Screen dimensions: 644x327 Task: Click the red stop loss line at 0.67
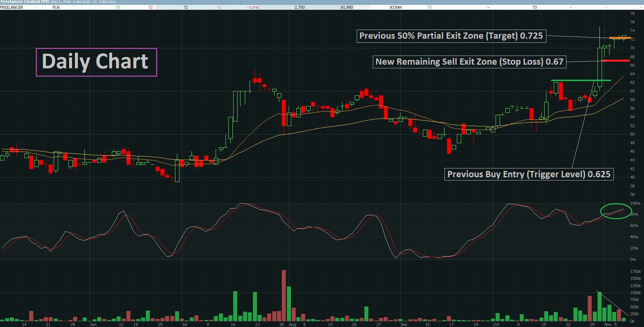coord(615,61)
